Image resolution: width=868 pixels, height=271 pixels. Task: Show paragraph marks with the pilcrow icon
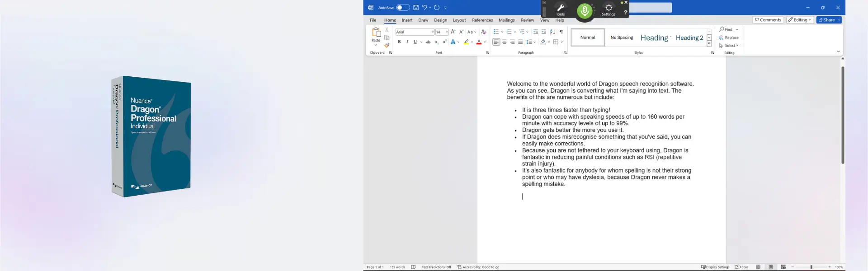click(x=561, y=32)
